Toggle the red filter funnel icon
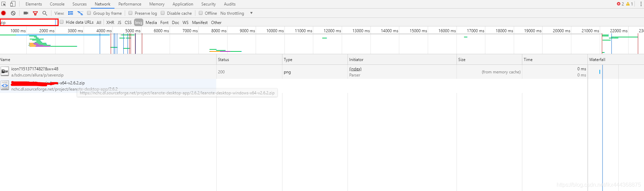This screenshot has height=191, width=644. coord(35,13)
